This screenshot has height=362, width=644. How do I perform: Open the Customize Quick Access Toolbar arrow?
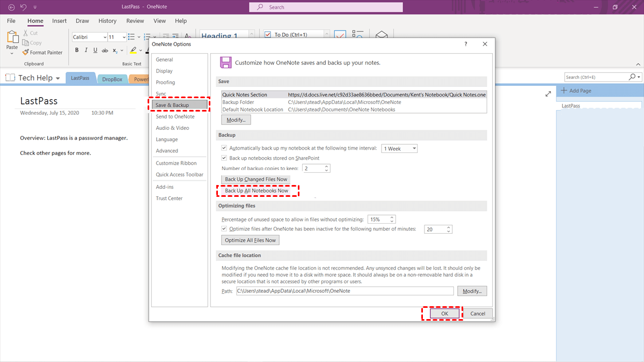(x=35, y=8)
